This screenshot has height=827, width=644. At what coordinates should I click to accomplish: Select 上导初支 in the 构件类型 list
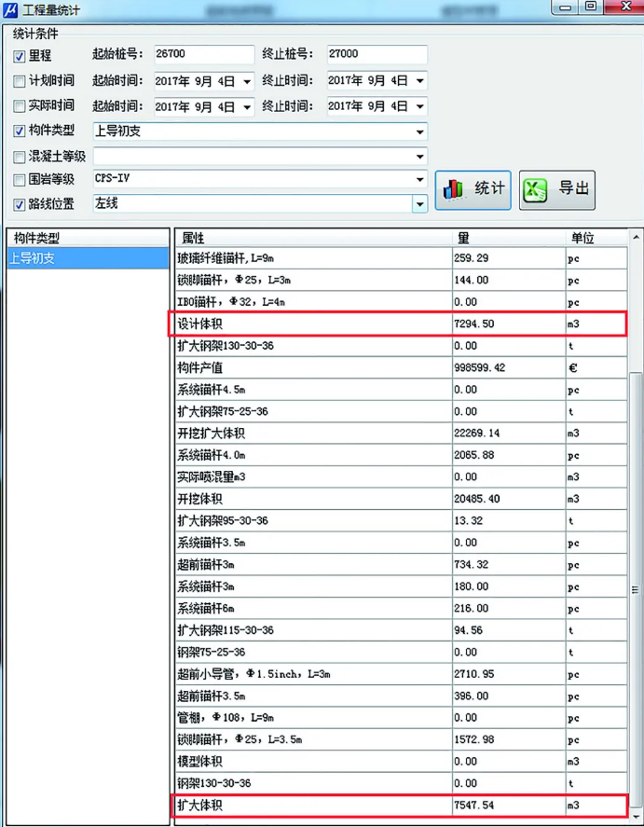click(88, 258)
